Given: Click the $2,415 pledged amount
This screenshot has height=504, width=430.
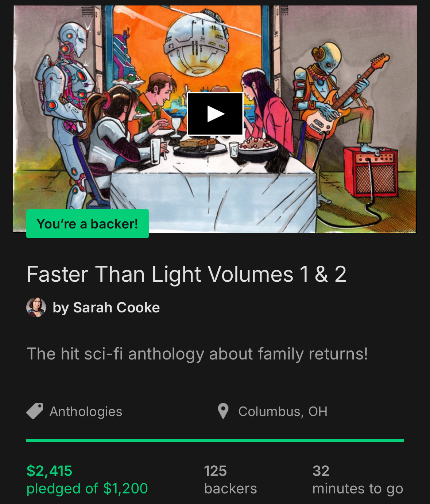Looking at the screenshot, I should [x=49, y=471].
